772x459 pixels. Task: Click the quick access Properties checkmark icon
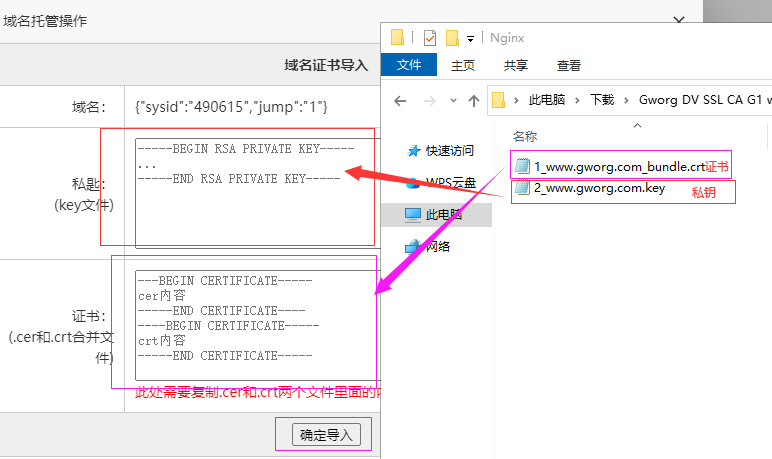(x=430, y=37)
